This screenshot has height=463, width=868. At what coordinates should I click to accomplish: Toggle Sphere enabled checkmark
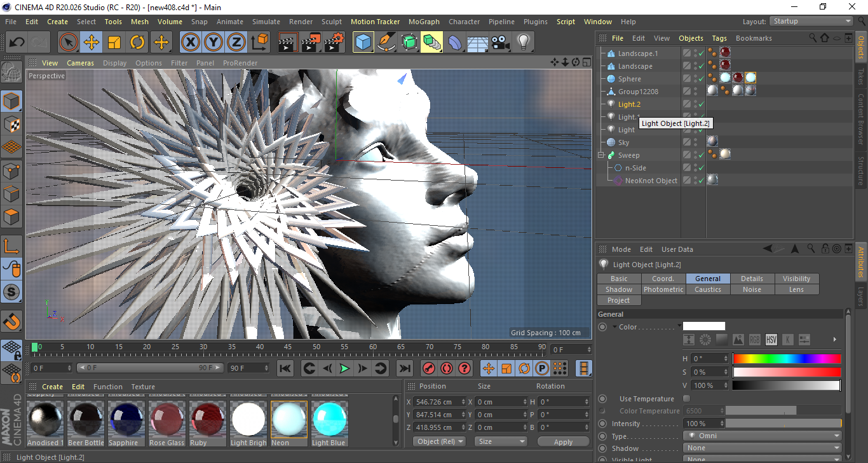(x=701, y=79)
